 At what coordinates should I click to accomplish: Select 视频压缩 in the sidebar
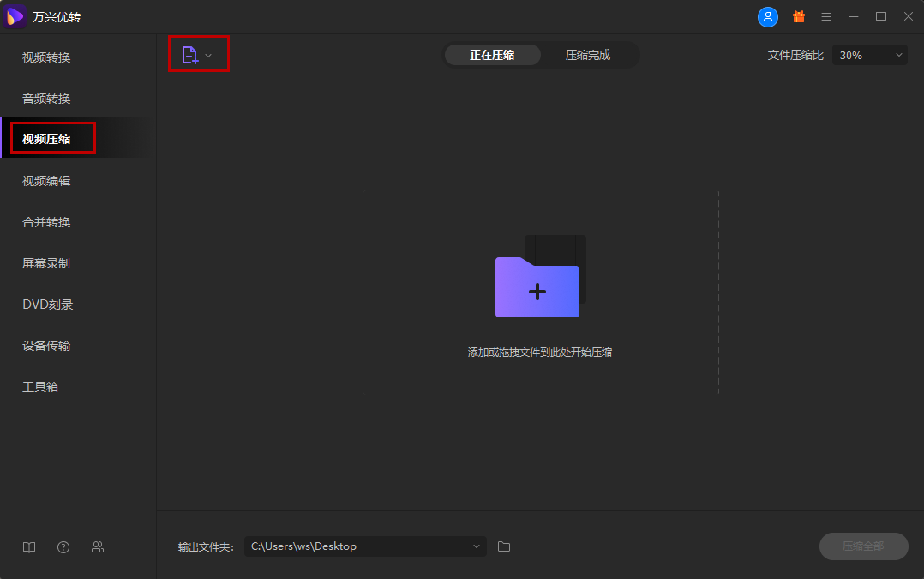77,139
